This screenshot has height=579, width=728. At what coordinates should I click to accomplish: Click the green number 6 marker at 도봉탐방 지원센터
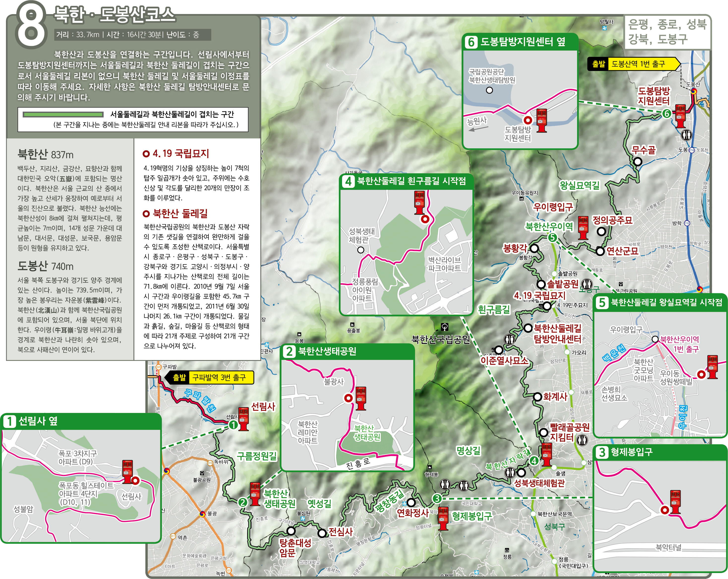click(667, 114)
